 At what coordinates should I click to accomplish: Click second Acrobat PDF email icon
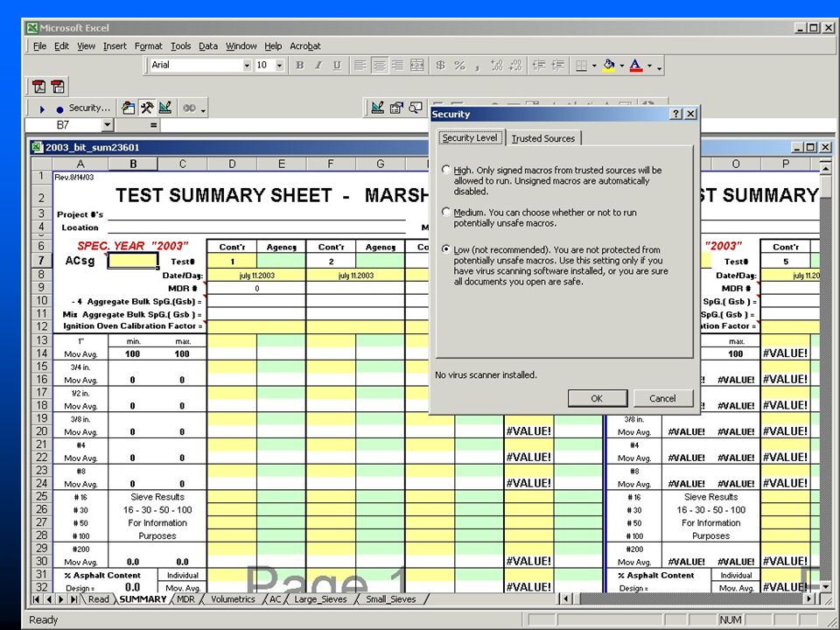[x=58, y=87]
